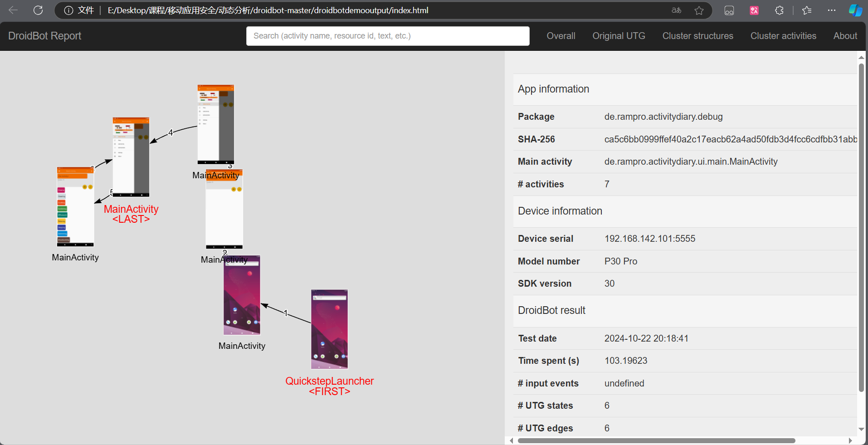Click the About link in the navbar

pos(845,36)
